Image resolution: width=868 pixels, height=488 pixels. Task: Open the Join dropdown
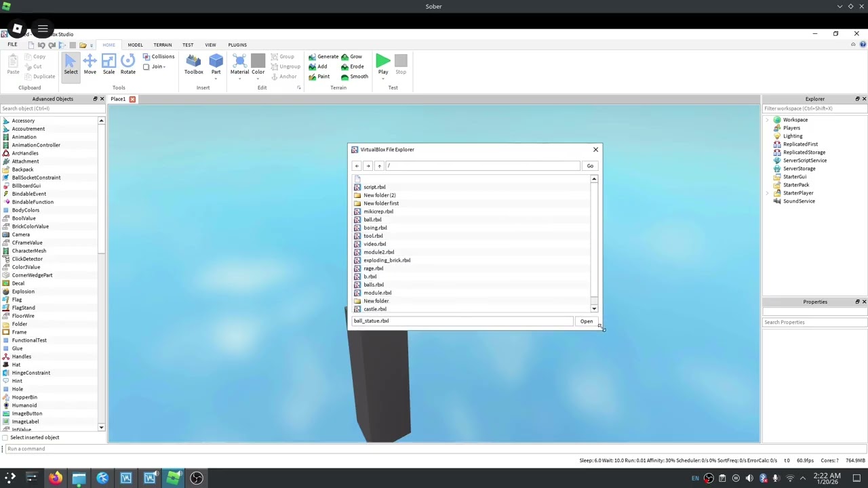pyautogui.click(x=155, y=66)
